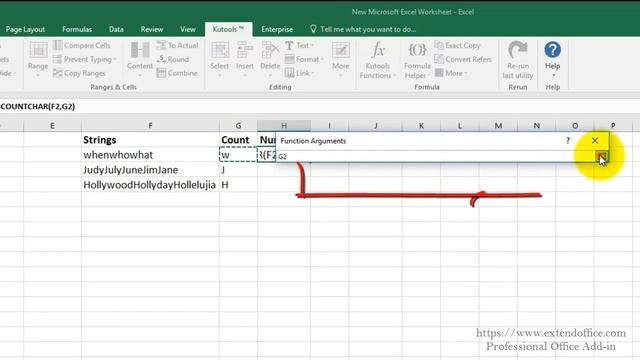Click cell G3 containing J

238,170
